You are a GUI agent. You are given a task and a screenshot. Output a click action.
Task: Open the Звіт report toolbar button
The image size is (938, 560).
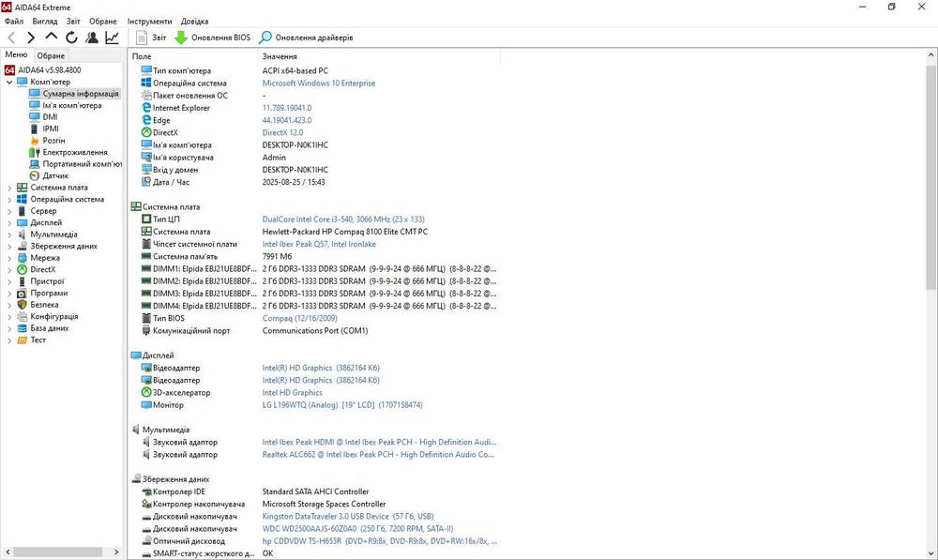(x=151, y=38)
